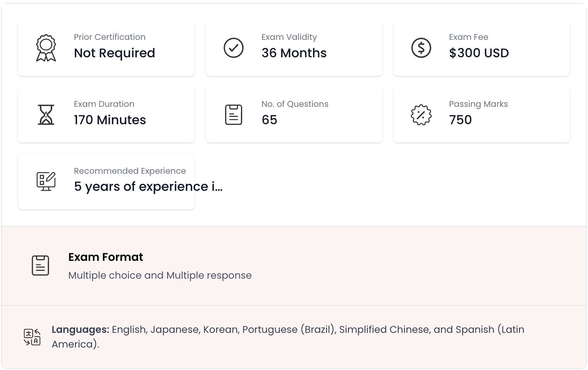This screenshot has width=588, height=370.
Task: Expand truncated '5 years of experience i...' text
Action: [x=148, y=187]
